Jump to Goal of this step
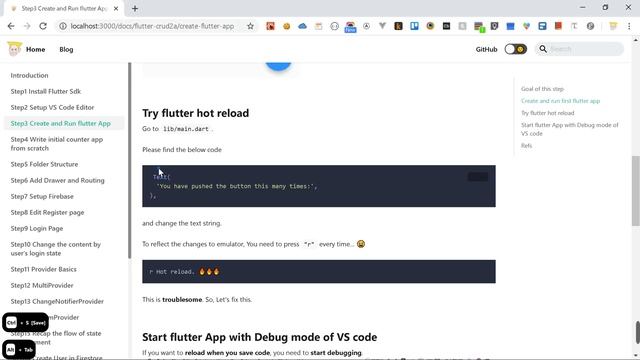640x360 pixels. point(542,89)
